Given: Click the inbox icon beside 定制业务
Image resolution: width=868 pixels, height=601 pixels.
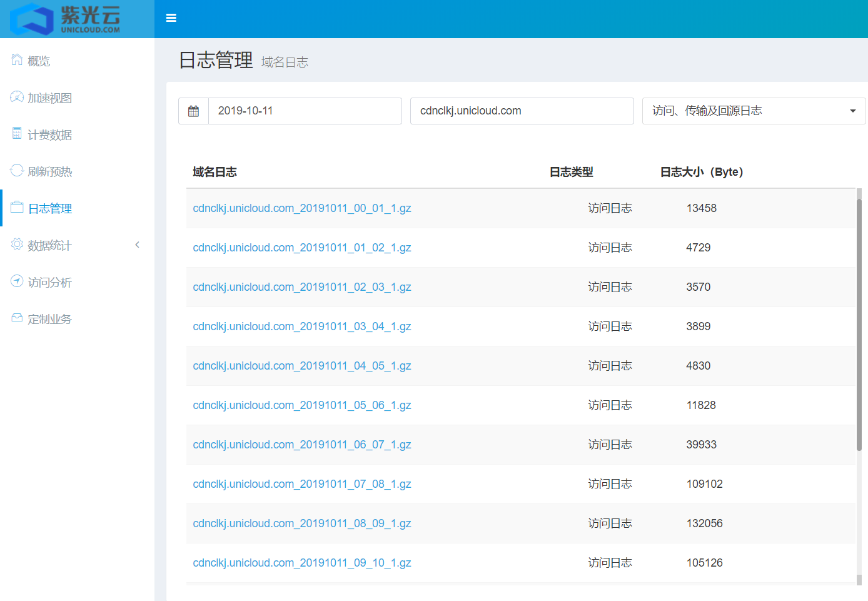Looking at the screenshot, I should [17, 318].
